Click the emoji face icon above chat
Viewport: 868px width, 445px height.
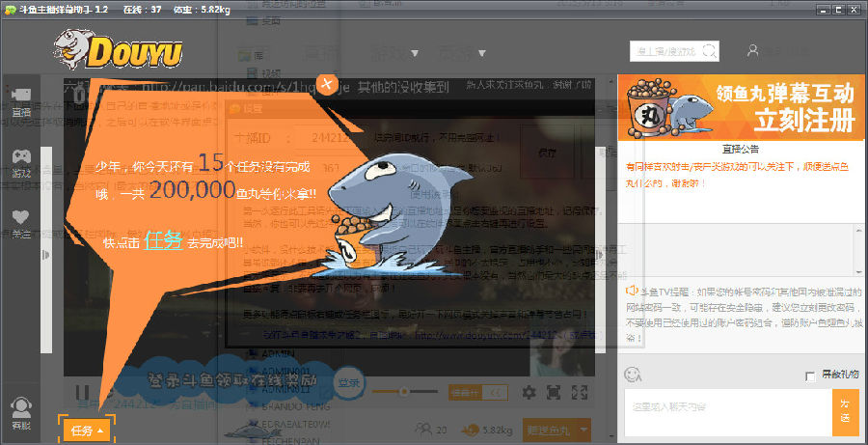point(632,375)
